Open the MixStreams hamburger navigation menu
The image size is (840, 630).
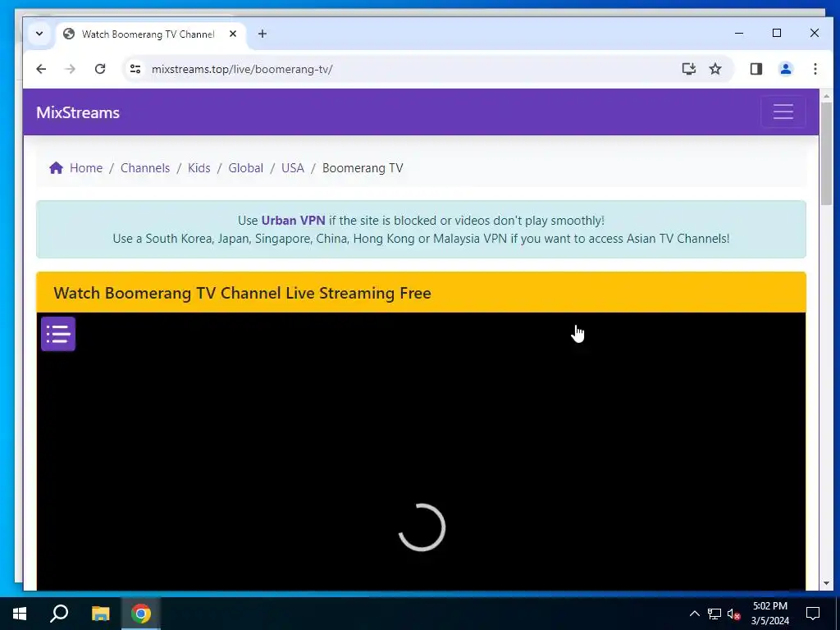[783, 112]
